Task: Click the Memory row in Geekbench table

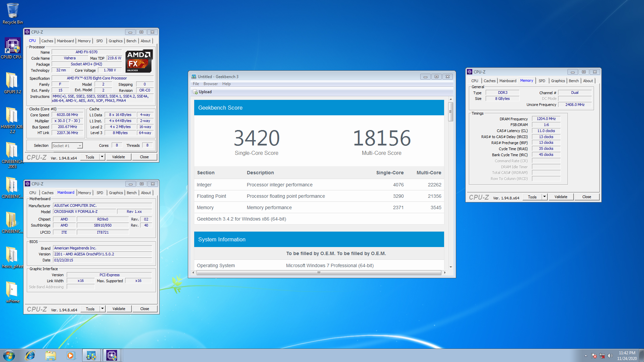Action: 319,207
